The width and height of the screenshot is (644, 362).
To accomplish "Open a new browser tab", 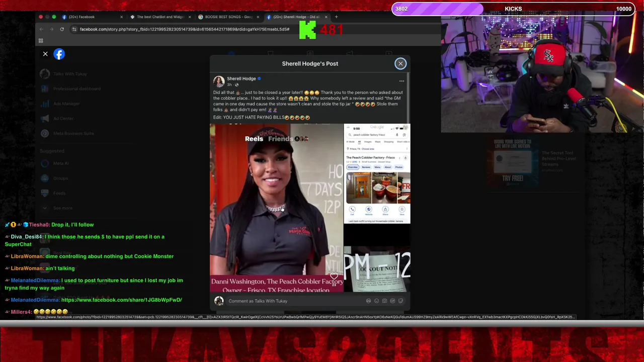I will point(336,17).
